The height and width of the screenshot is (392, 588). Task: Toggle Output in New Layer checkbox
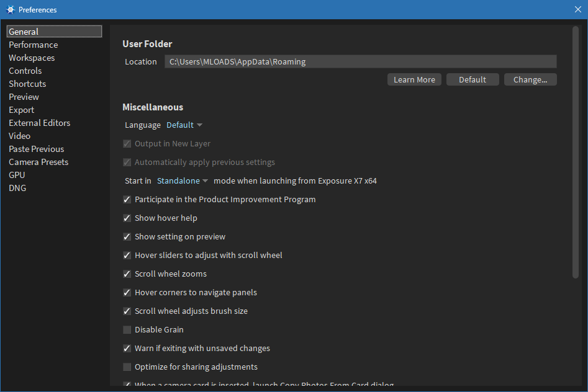[x=127, y=144]
